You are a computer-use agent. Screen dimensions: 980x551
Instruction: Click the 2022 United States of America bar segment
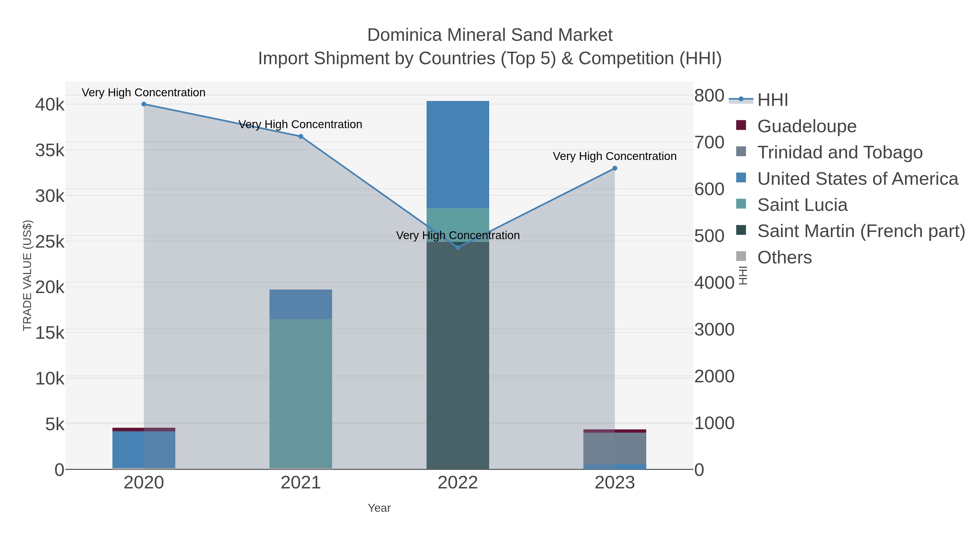coord(458,155)
